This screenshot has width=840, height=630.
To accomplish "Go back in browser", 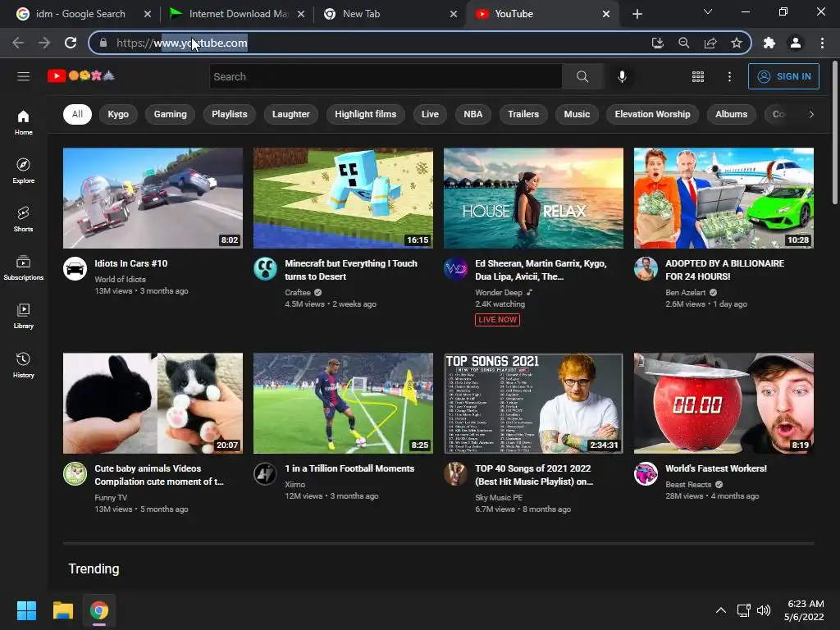I will coord(18,43).
